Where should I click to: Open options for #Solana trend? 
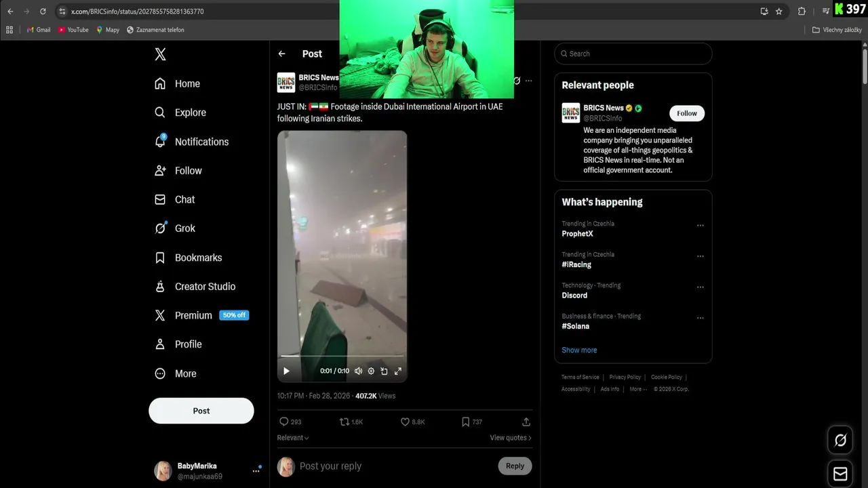[701, 318]
